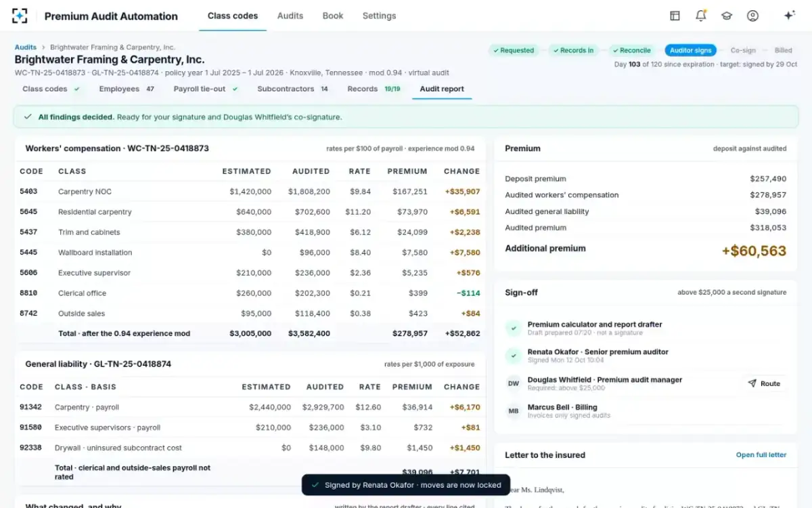812x508 pixels.
Task: Open the AI sparkle assistant icon
Action: [x=789, y=16]
